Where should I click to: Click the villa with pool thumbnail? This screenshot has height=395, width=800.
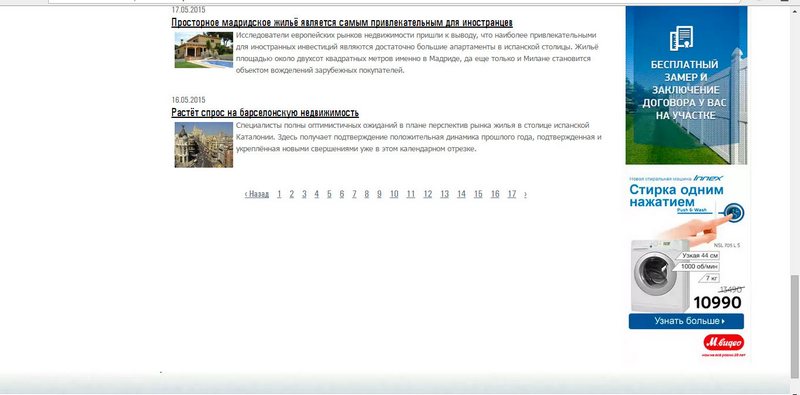(x=204, y=50)
